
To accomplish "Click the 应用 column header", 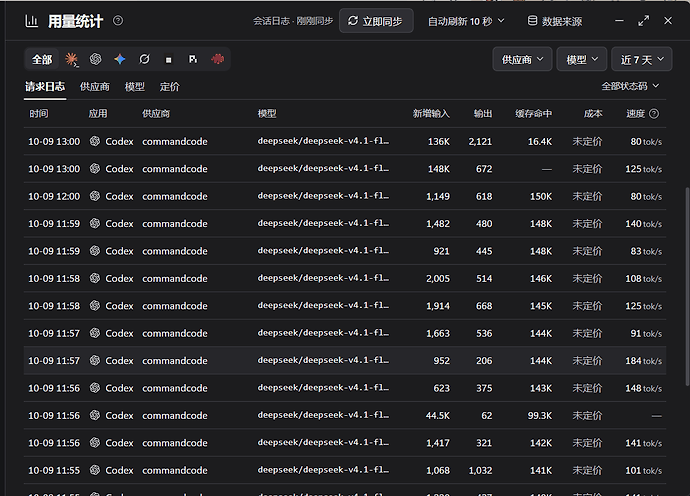I will click(x=98, y=114).
